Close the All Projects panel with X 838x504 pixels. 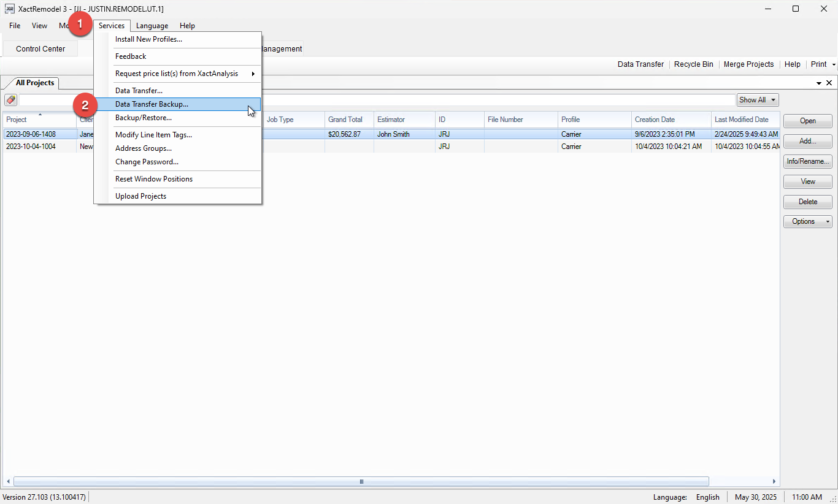[829, 83]
